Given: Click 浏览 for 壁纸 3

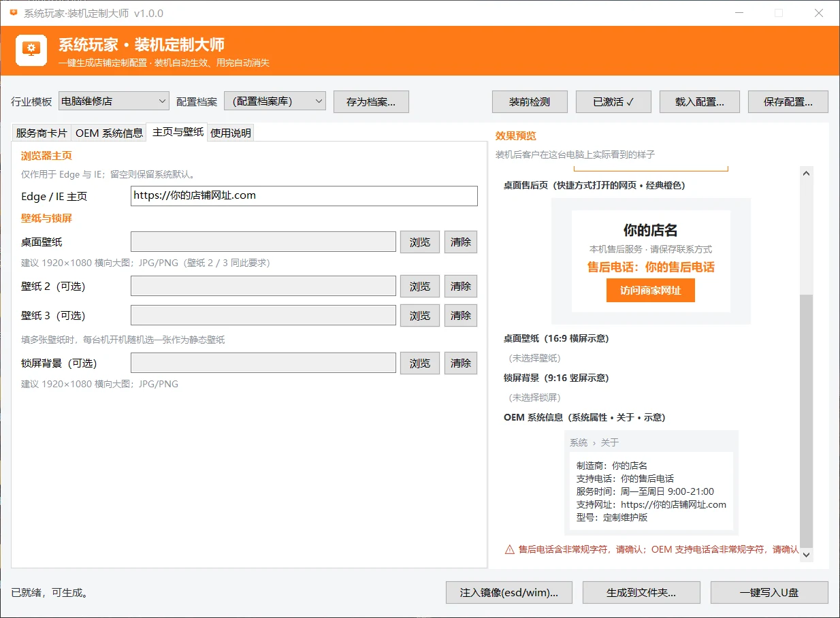Looking at the screenshot, I should pos(420,316).
